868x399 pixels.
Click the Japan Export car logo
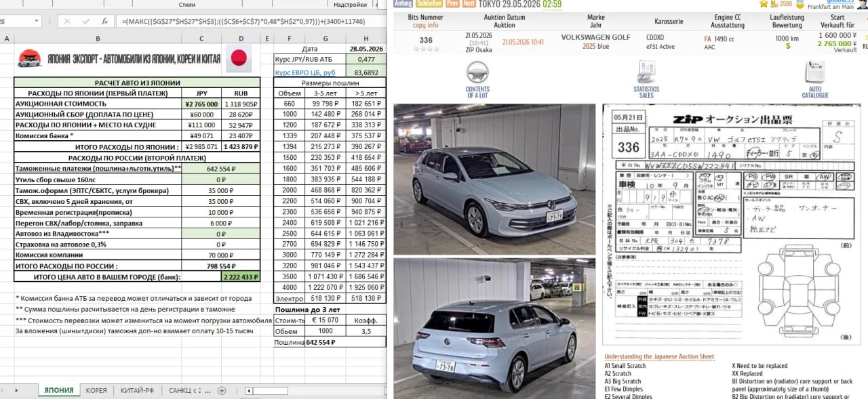[29, 59]
